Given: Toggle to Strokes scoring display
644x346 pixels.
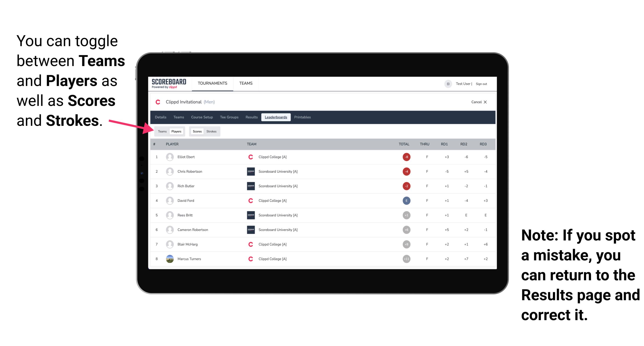Looking at the screenshot, I should pyautogui.click(x=212, y=131).
